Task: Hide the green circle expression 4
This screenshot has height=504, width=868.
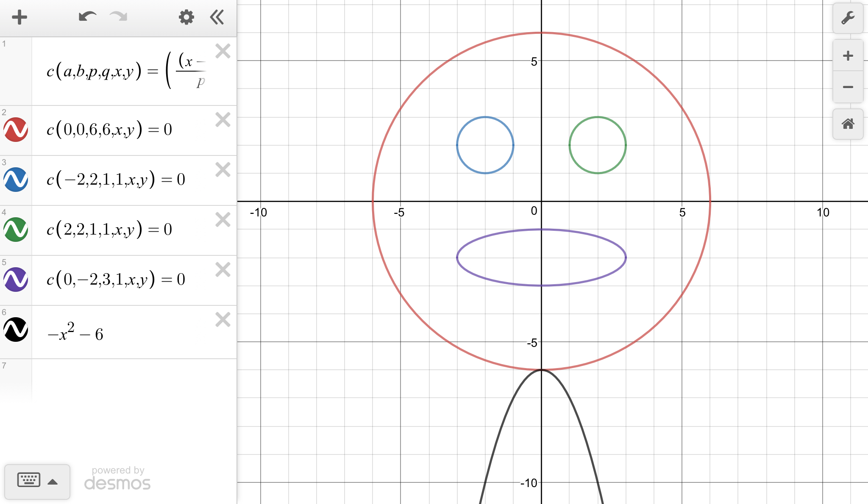Action: (16, 230)
